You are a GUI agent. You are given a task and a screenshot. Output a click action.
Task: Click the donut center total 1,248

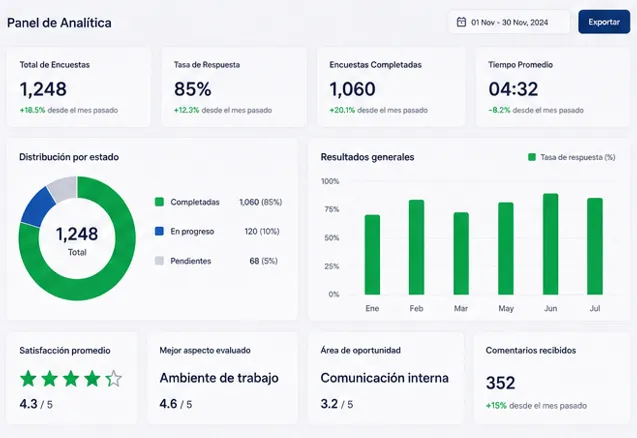click(77, 234)
